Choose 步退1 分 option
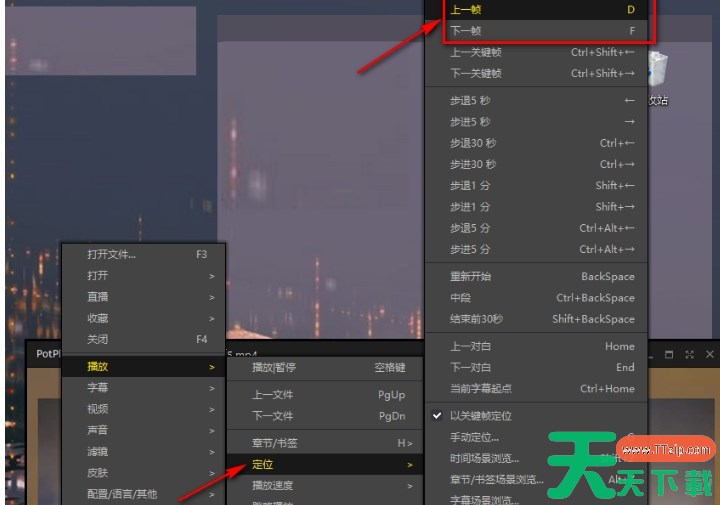Viewport: 720px width, 505px height. click(x=536, y=185)
